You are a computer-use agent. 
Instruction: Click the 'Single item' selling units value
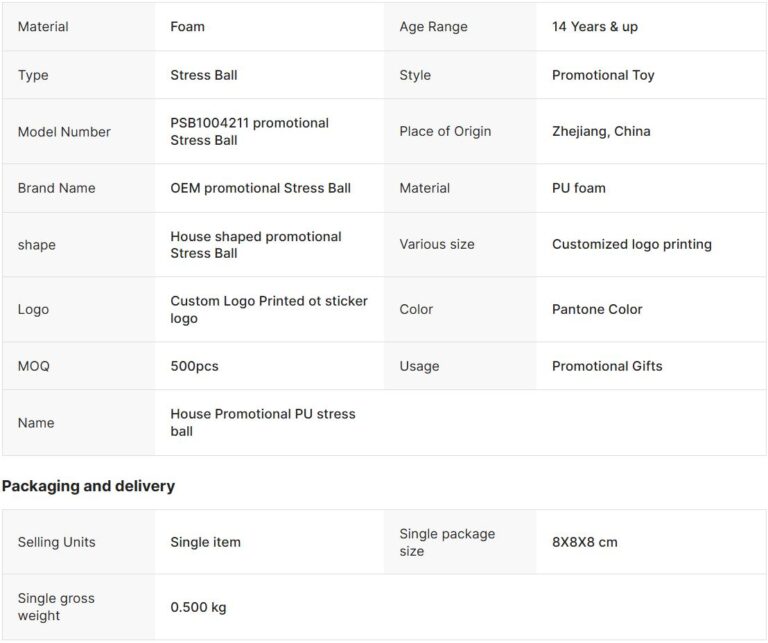point(205,542)
